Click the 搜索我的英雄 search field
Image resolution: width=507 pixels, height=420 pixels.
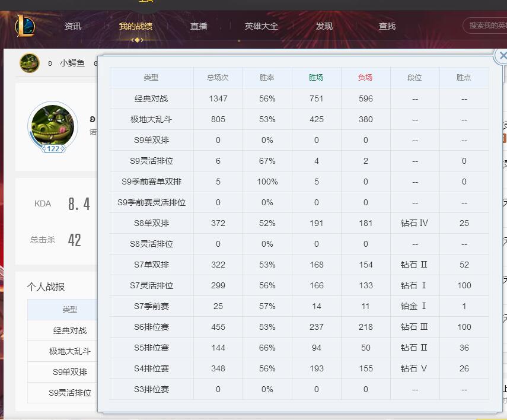(486, 26)
